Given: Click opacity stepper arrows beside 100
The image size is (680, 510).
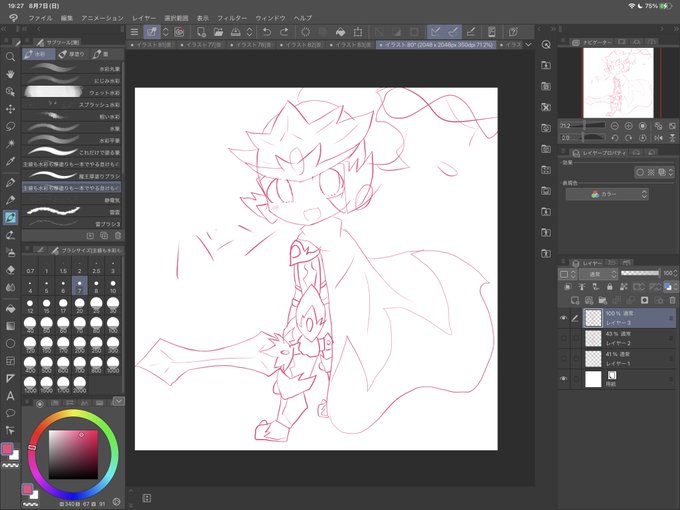Looking at the screenshot, I should coord(675,273).
